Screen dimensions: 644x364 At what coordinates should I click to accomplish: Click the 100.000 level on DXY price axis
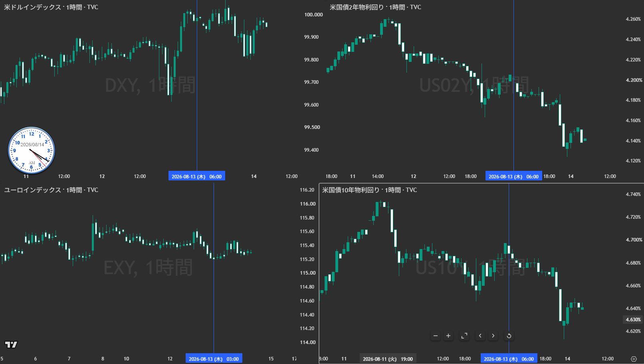tap(313, 15)
